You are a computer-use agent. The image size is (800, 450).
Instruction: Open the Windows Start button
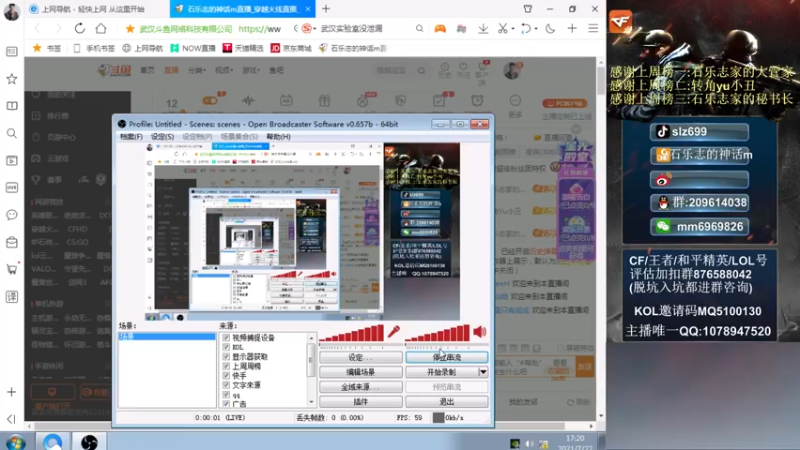[15, 442]
